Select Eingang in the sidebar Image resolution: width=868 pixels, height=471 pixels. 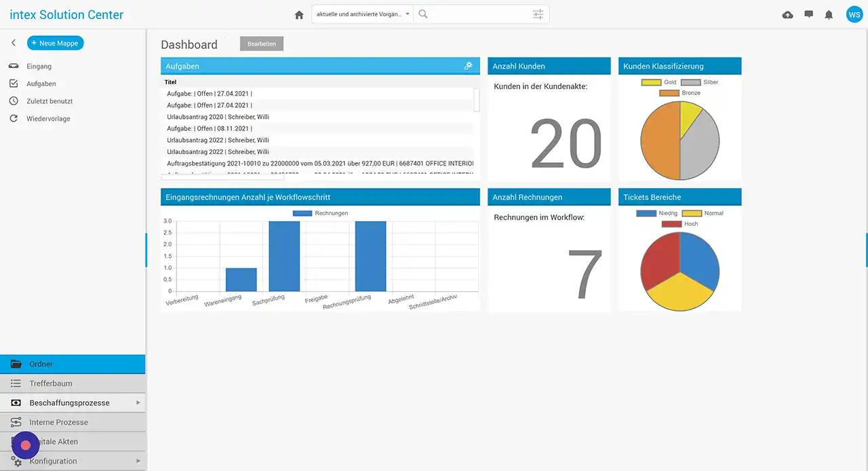tap(39, 67)
